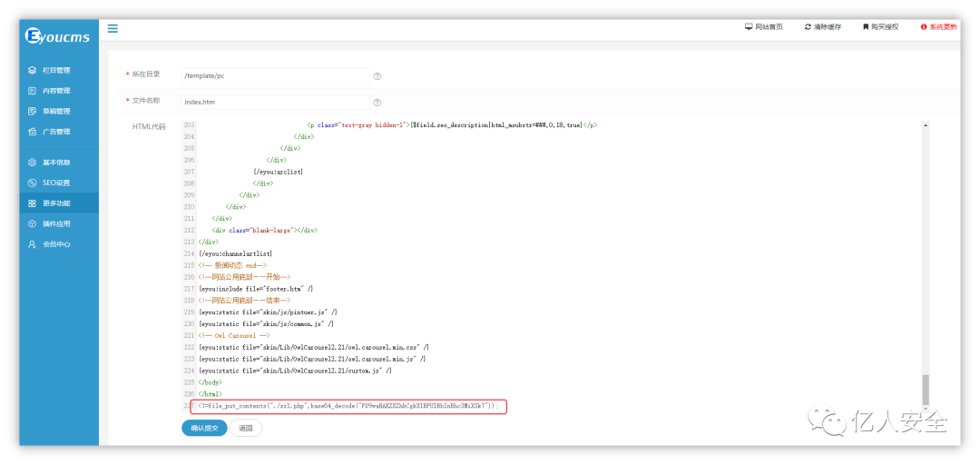Select 更多功能 in the sidebar
980x465 pixels.
pos(59,203)
